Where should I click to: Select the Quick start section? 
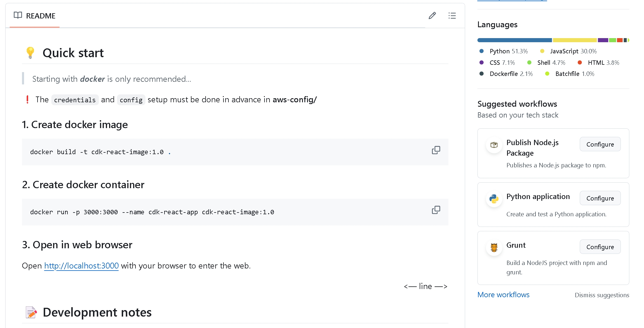(x=73, y=53)
